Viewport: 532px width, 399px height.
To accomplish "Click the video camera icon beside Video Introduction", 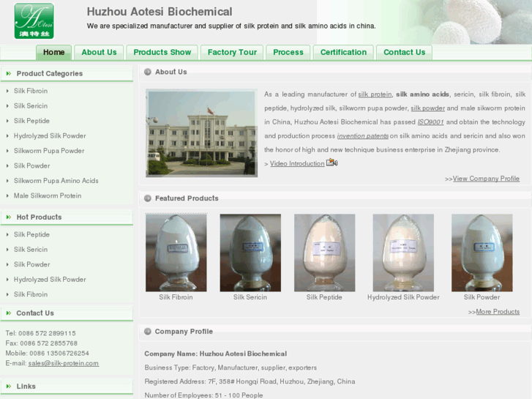I will pos(331,163).
